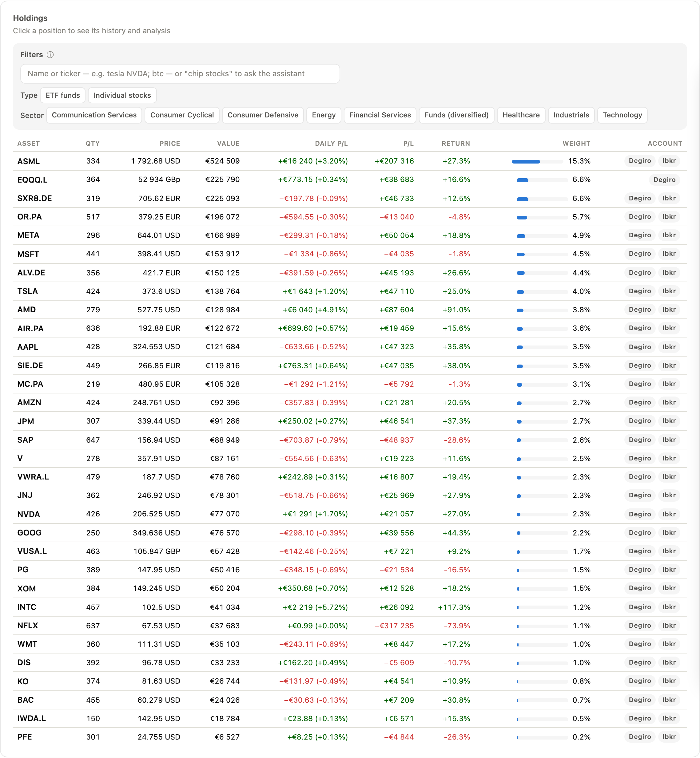The height and width of the screenshot is (758, 700).
Task: Open the MC.PA position
Action: click(x=350, y=384)
